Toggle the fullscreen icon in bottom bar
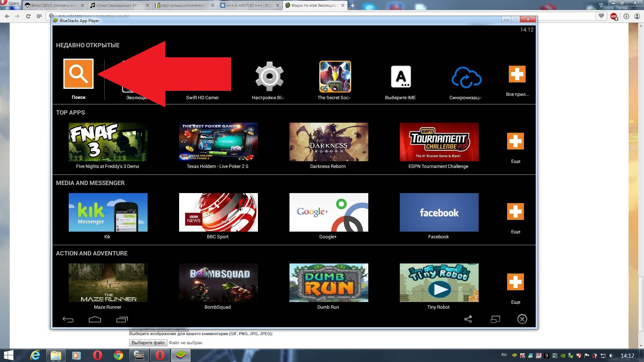This screenshot has height=362, width=644. point(495,319)
